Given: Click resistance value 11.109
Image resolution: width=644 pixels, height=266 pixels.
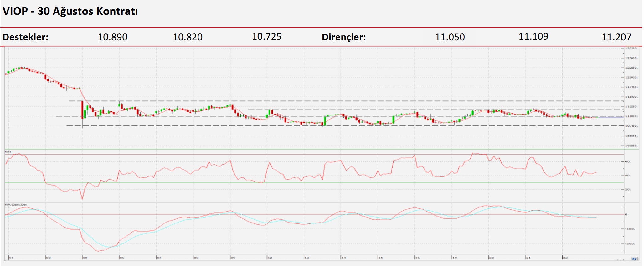Looking at the screenshot, I should click(533, 37).
